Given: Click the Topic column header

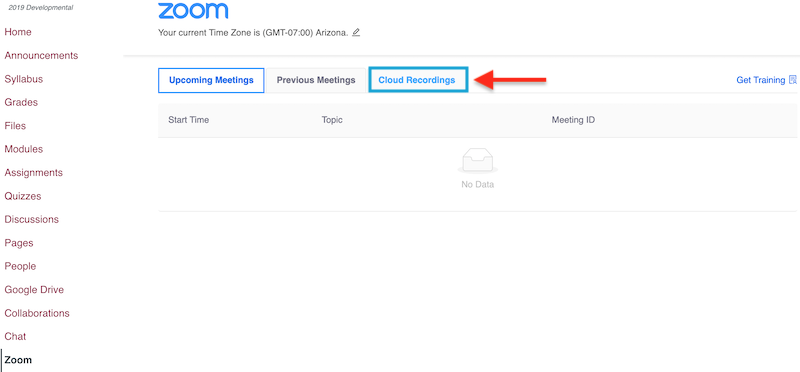Looking at the screenshot, I should tap(332, 120).
